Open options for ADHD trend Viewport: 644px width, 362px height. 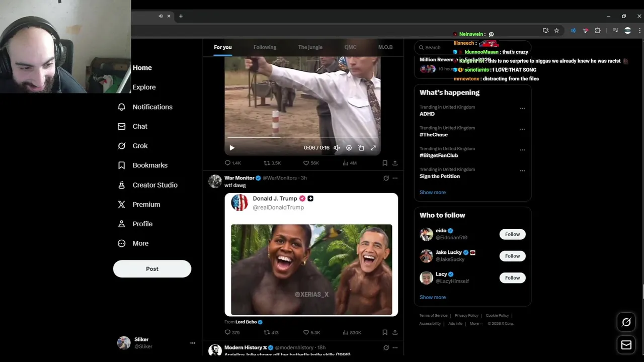click(522, 108)
